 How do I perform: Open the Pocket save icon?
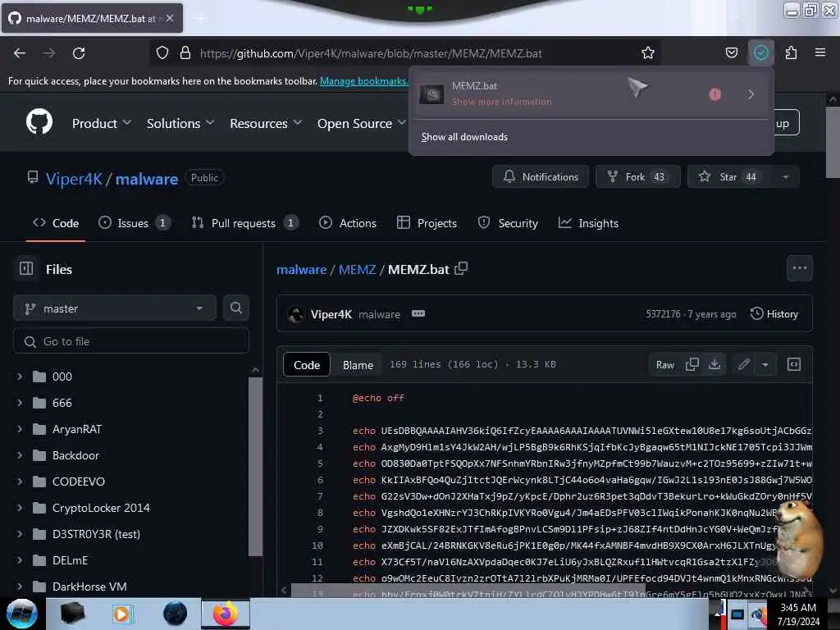731,52
